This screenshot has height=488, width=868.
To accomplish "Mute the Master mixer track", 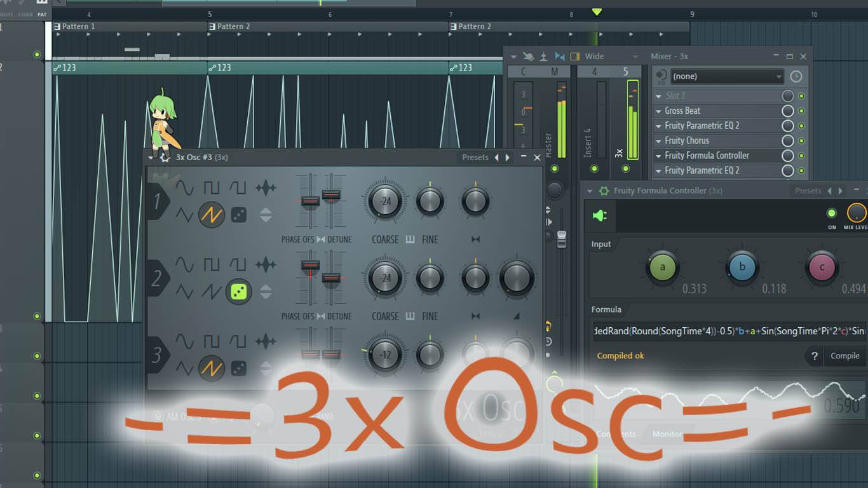I will 555,168.
